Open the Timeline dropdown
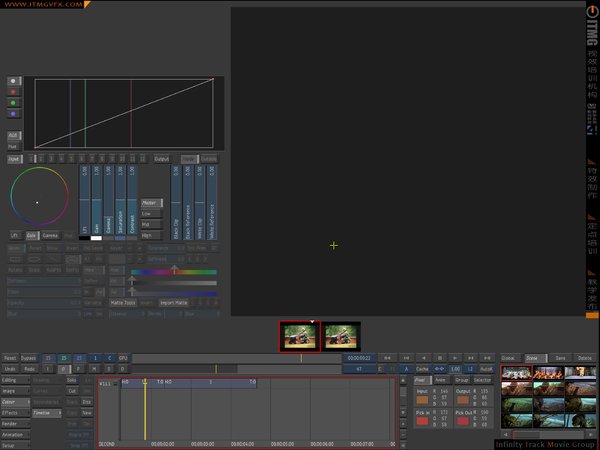 point(46,412)
